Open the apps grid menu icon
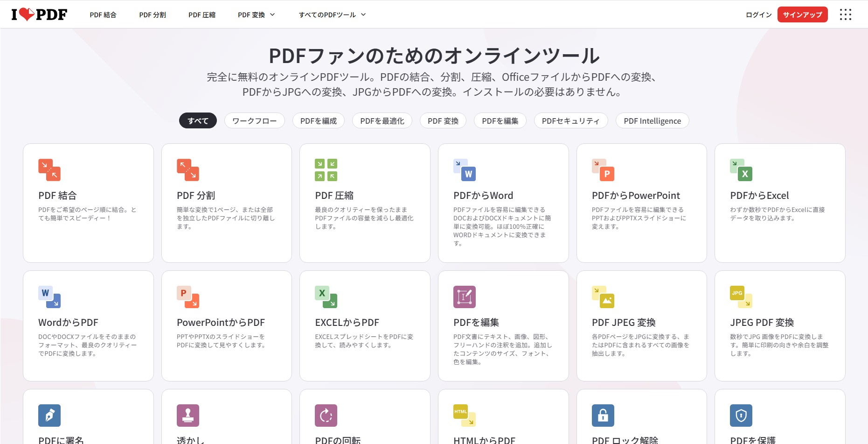The image size is (868, 444). click(845, 14)
